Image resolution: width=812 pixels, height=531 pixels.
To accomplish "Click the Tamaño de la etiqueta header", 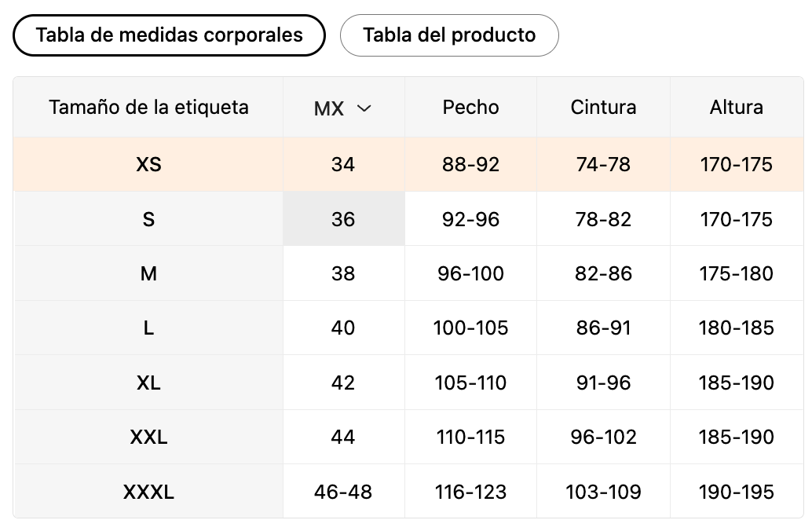I will point(148,107).
